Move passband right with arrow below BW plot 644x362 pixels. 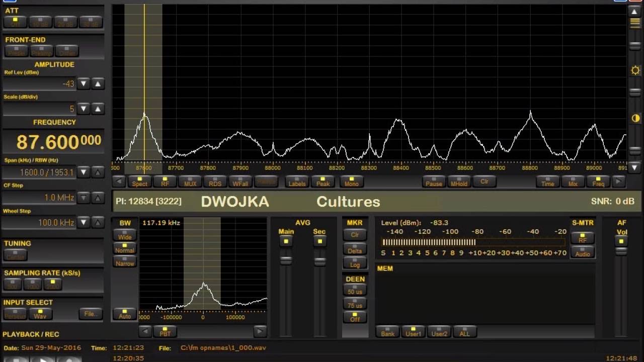click(x=260, y=331)
